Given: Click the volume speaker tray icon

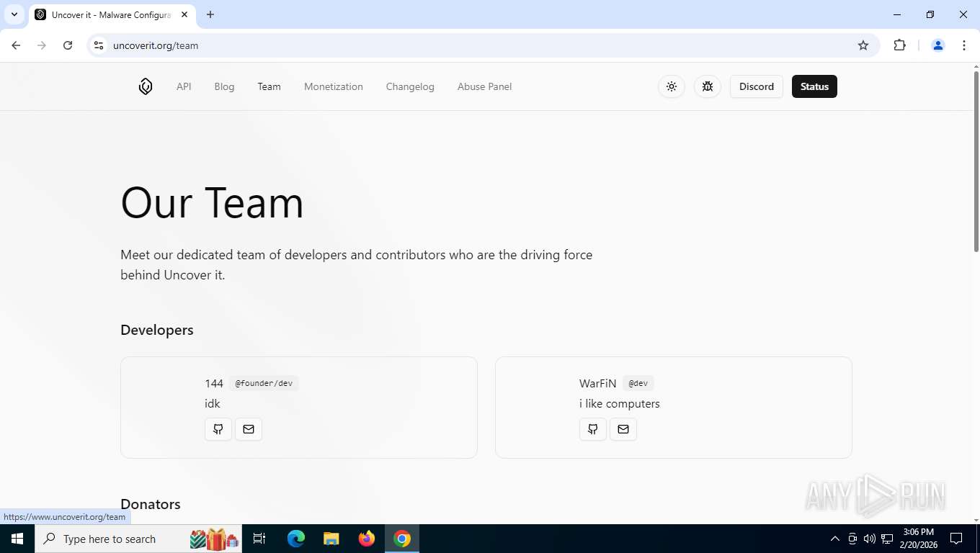Looking at the screenshot, I should pyautogui.click(x=870, y=539).
